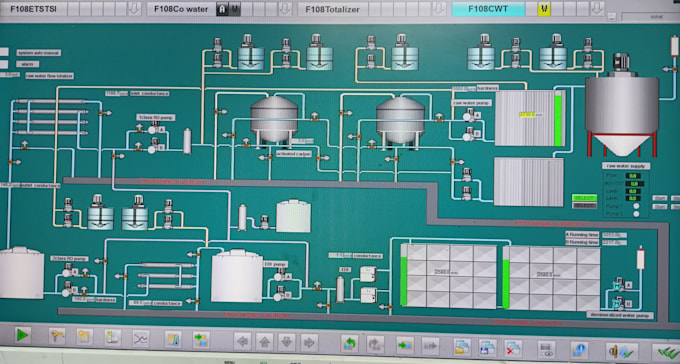The height and width of the screenshot is (364, 680).
Task: Click the activated carbon label
Action: pos(294,154)
